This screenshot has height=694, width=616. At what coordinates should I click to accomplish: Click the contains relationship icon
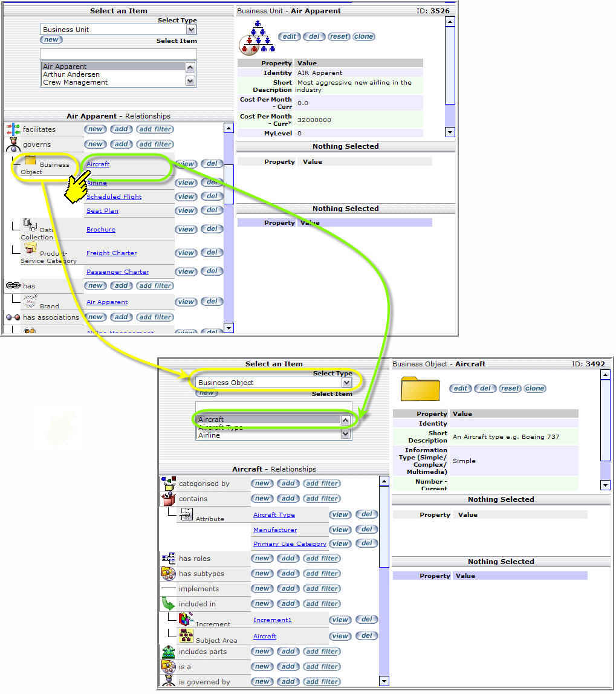[169, 499]
